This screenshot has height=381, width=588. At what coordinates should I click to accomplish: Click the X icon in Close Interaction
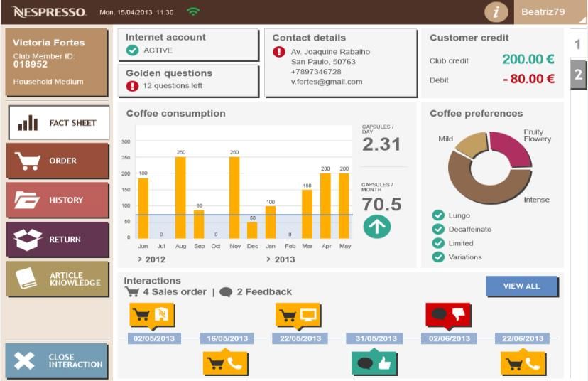pyautogui.click(x=24, y=360)
